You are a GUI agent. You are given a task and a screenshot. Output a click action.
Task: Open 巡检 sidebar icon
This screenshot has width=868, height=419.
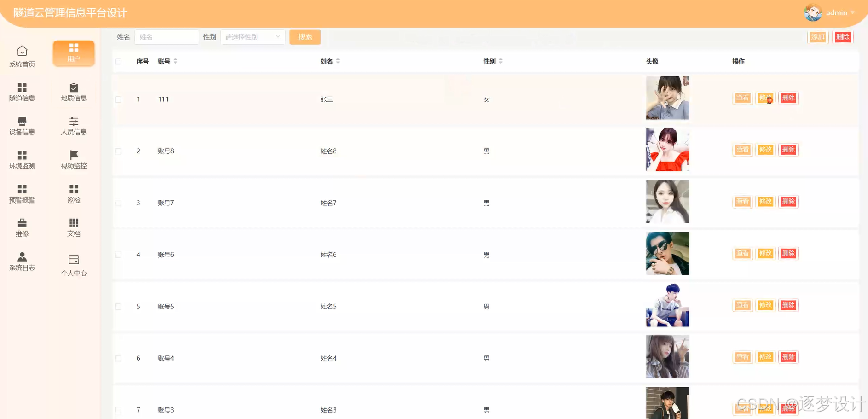(74, 189)
